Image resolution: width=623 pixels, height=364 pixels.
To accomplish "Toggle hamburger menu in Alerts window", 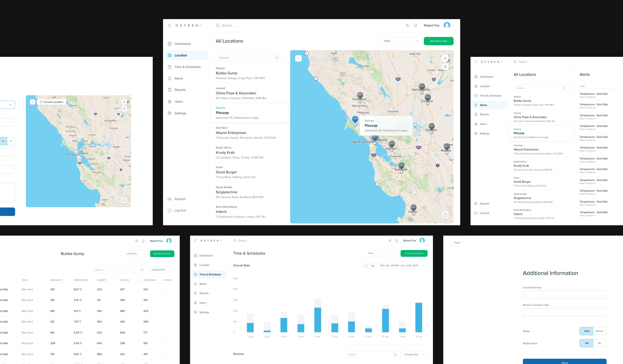I will 476,62.
